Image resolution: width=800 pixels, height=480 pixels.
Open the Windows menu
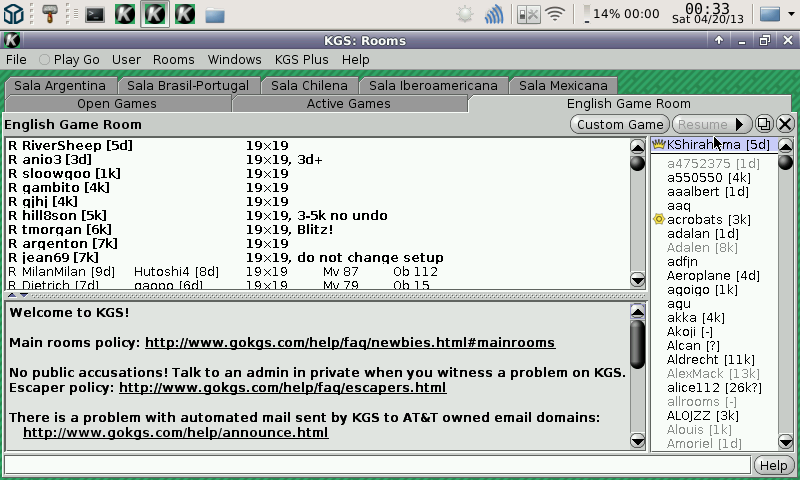click(234, 60)
